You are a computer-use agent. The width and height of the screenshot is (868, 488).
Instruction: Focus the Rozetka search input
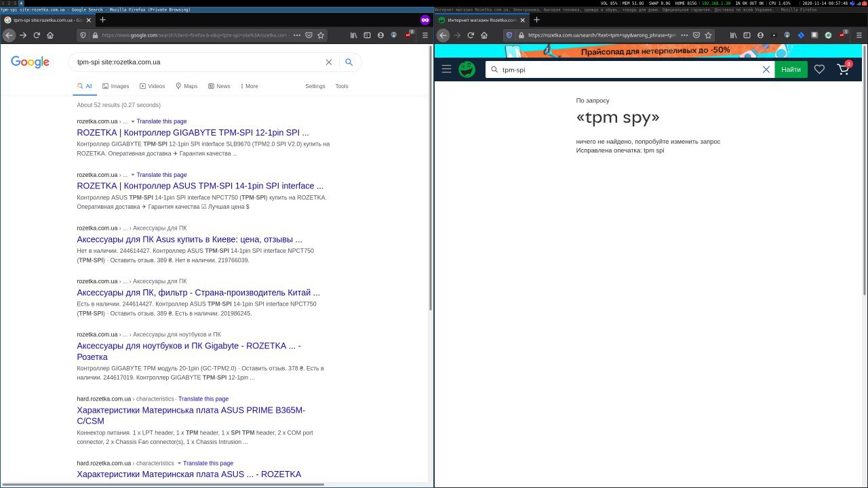(x=629, y=70)
